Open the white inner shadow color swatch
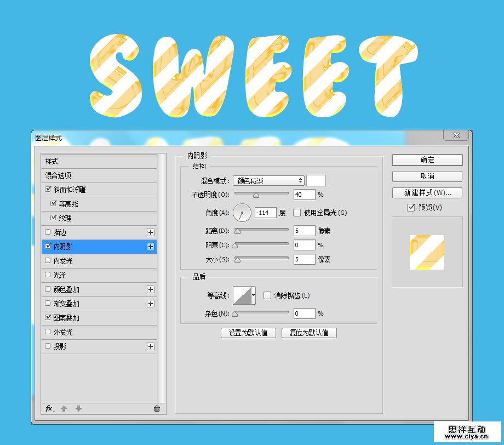The width and height of the screenshot is (504, 445). coord(316,180)
